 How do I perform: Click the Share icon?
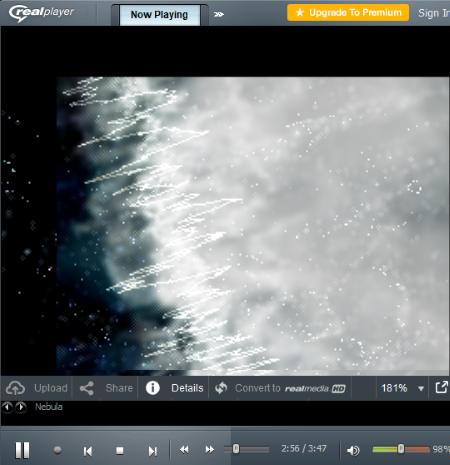coord(87,388)
